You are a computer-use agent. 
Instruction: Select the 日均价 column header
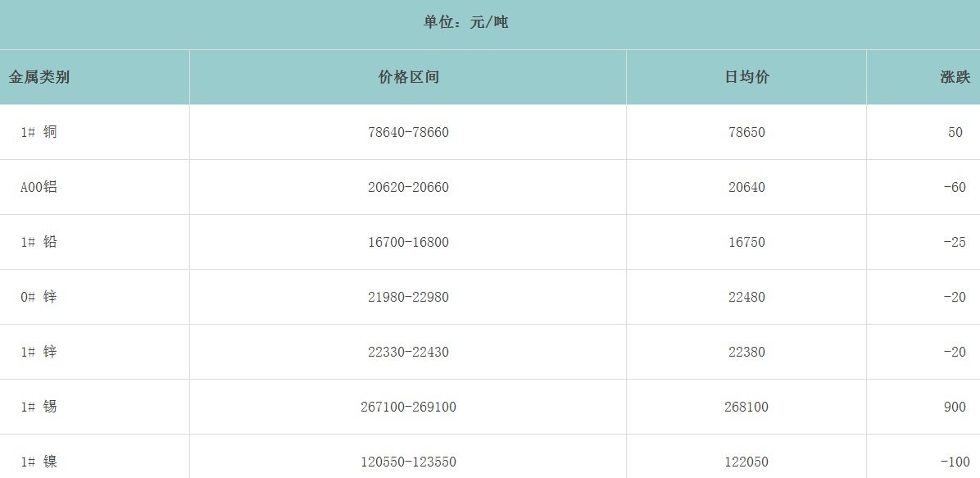point(746,77)
